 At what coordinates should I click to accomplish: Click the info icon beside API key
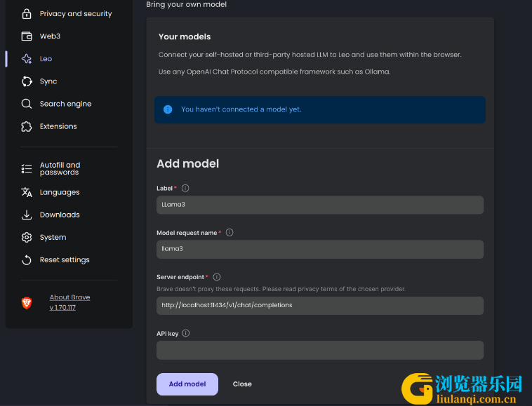(x=185, y=333)
